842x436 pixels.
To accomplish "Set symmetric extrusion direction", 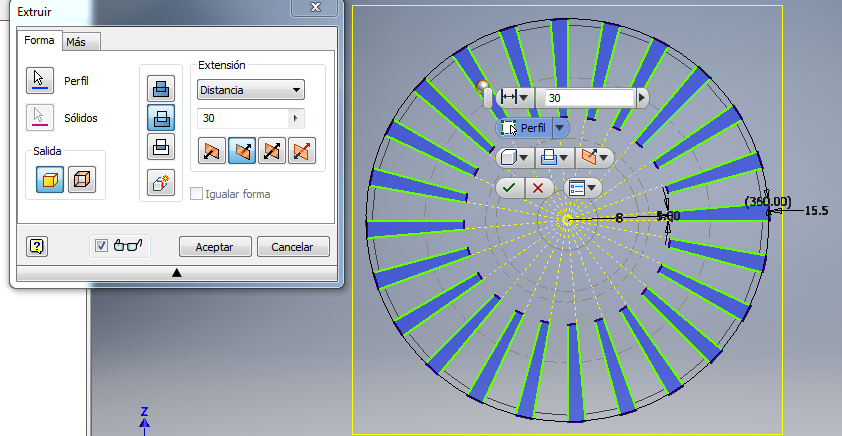I will (272, 151).
